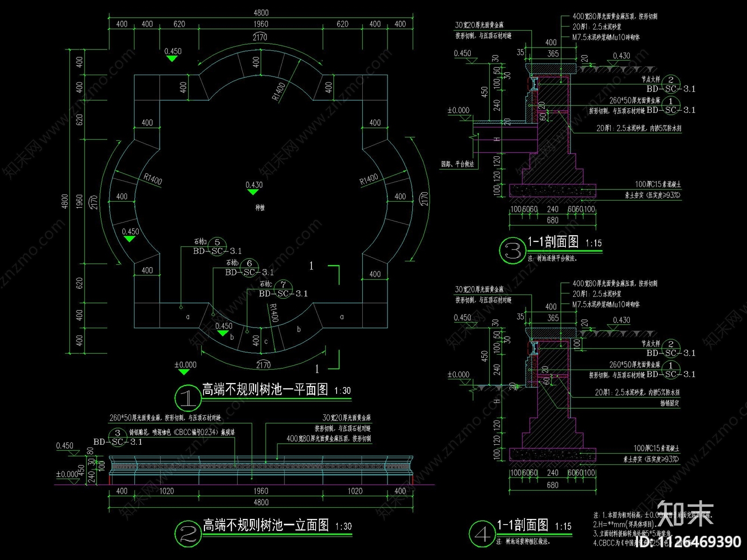Image resolution: width=747 pixels, height=560 pixels.
Task: Click the '4800' dimension under the elevation
Action: (x=261, y=503)
